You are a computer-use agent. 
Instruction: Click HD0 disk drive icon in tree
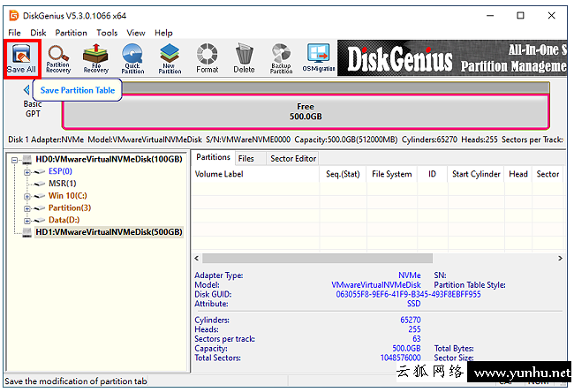pyautogui.click(x=27, y=159)
